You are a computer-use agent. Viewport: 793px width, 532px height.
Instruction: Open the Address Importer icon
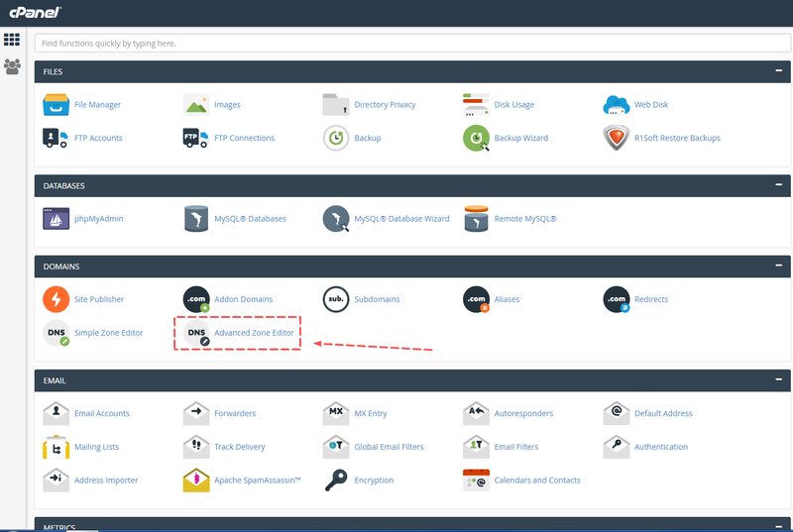coord(57,479)
